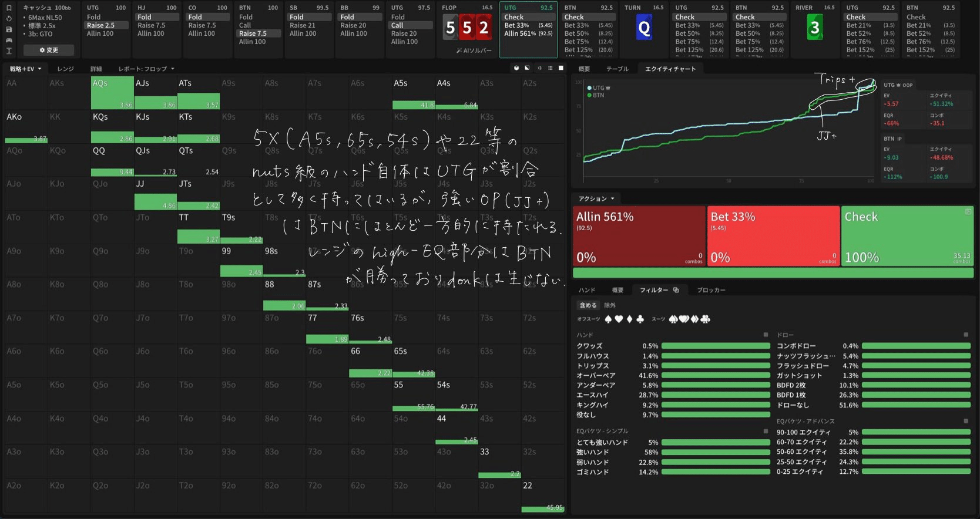
Task: Expand the レポート:フロップ dropdown
Action: 146,69
